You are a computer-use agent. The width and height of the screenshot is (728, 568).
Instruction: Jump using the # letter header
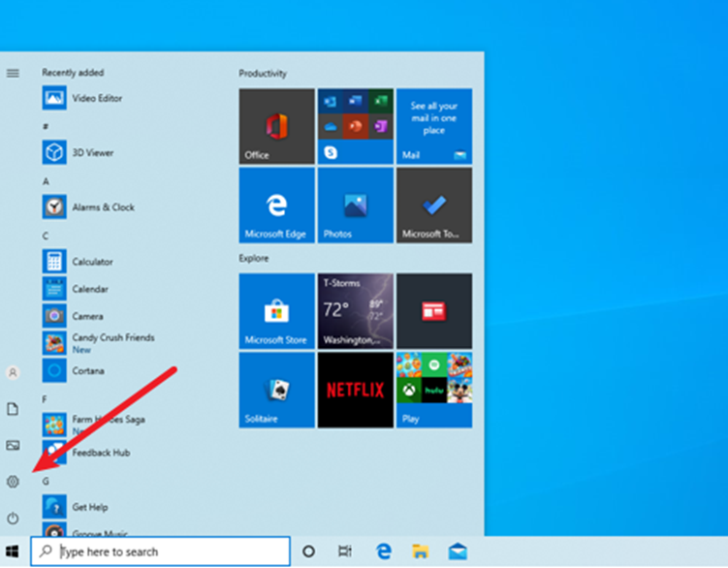tap(46, 126)
